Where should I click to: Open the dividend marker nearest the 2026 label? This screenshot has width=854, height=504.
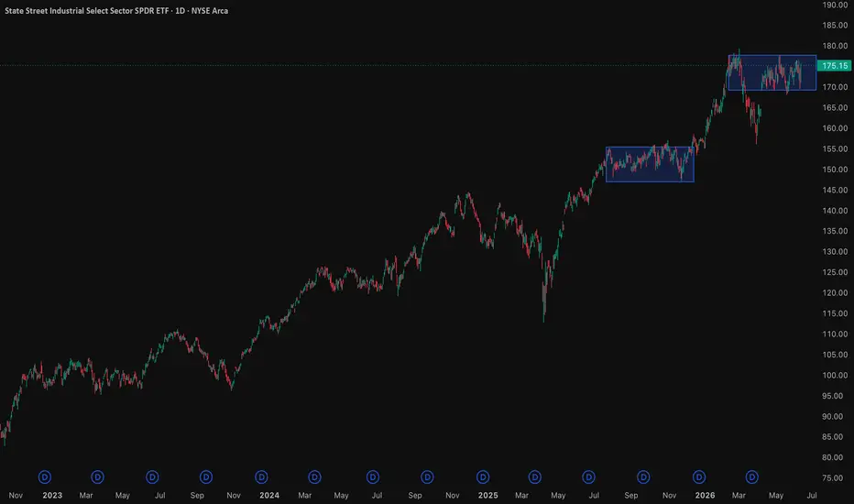699,477
